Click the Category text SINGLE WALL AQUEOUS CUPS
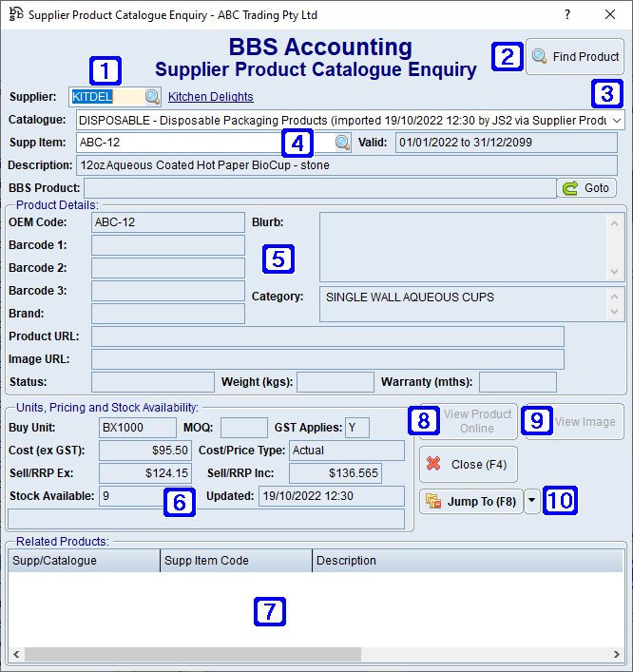The image size is (633, 672). click(410, 298)
